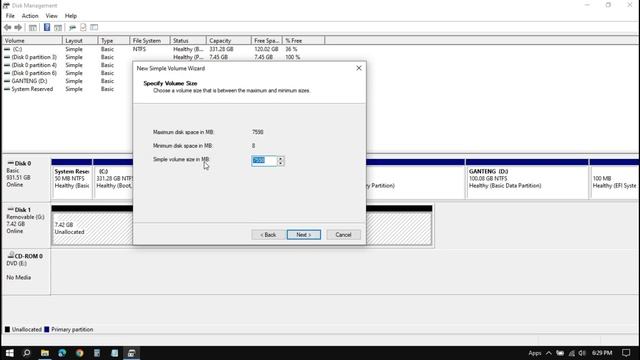The image size is (640, 360).
Task: Select the GANTENG (D:) 100.08 GB partition block
Action: click(x=527, y=179)
